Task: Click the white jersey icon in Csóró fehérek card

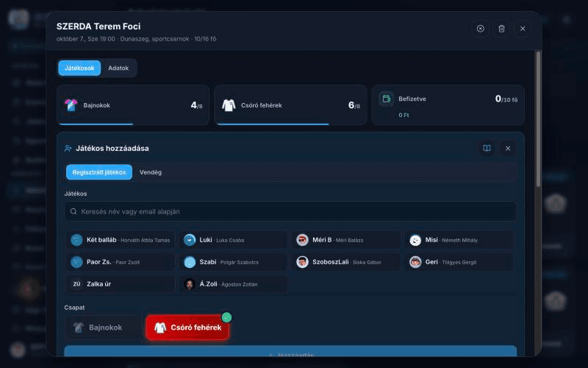Action: point(229,105)
